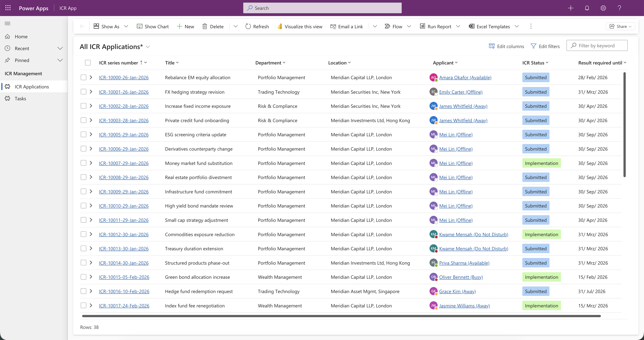Open Show As dropdown arrow
This screenshot has width=644, height=340.
point(126,26)
